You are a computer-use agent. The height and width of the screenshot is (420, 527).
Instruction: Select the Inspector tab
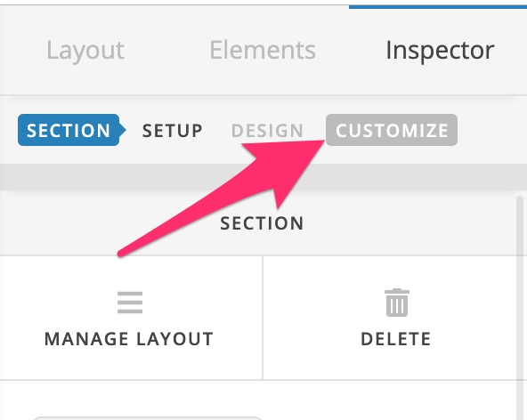[x=440, y=51]
